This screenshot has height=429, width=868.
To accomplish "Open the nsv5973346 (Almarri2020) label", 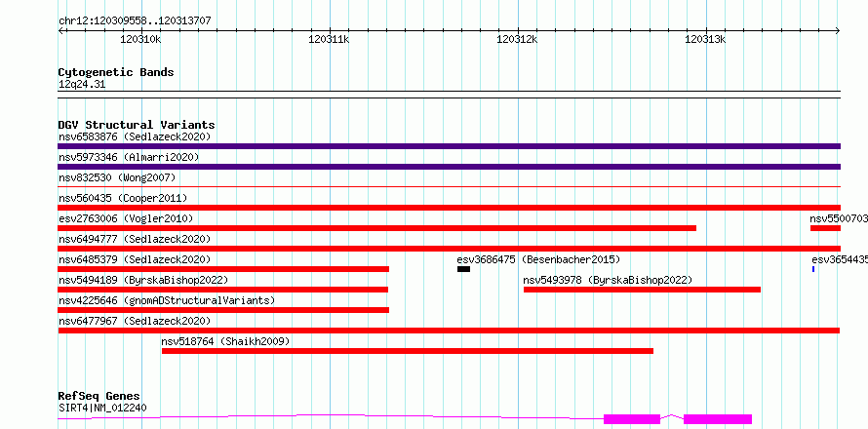I will coord(129,157).
